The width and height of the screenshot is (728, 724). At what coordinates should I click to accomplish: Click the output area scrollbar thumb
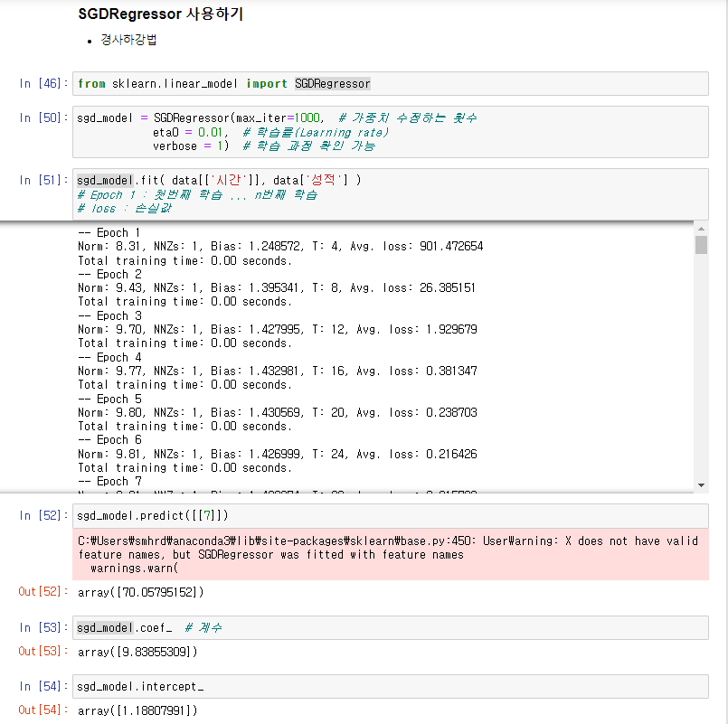701,245
